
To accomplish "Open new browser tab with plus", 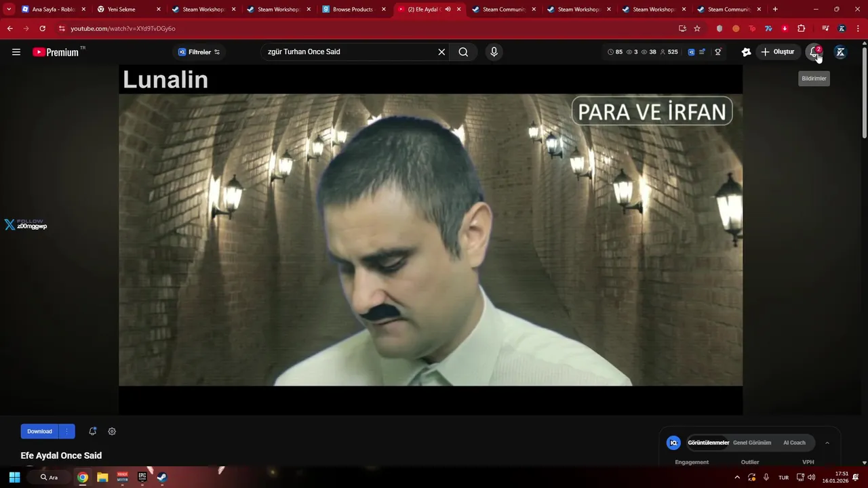I will tap(775, 9).
